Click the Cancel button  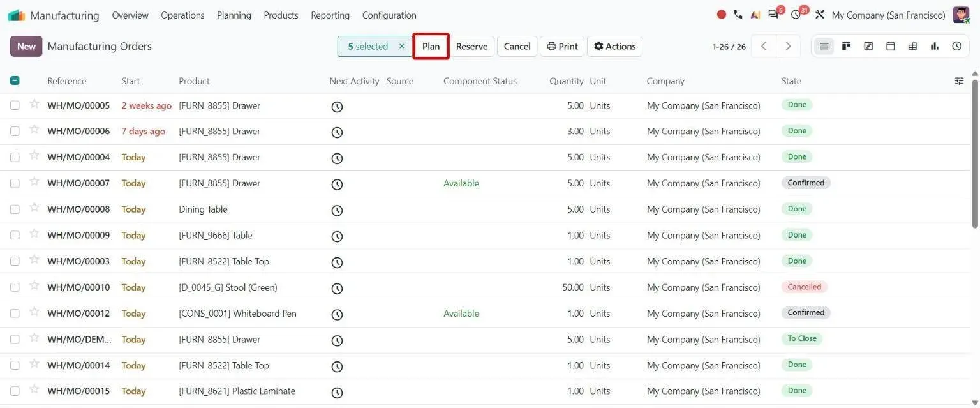[x=517, y=46]
